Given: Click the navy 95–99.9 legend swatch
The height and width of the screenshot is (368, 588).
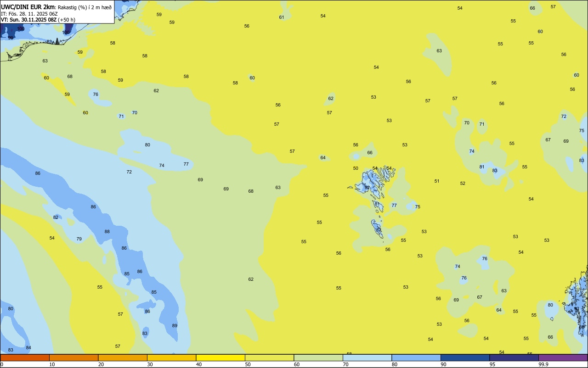Looking at the screenshot, I should [x=514, y=357].
